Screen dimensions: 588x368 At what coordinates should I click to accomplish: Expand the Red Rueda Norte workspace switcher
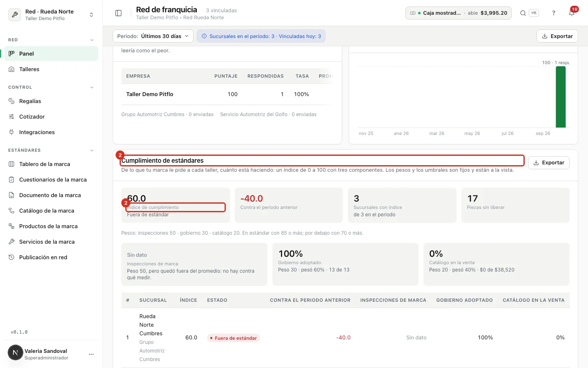click(51, 15)
